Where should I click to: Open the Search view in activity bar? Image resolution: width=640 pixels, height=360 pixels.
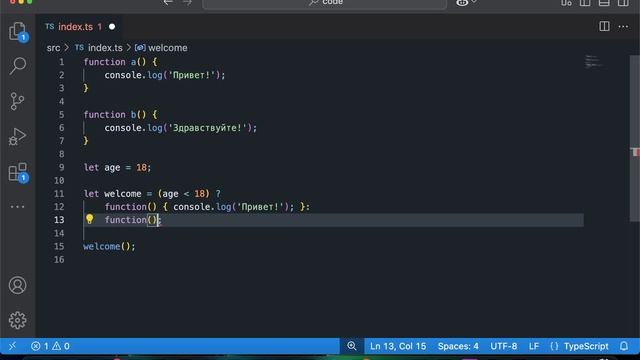(18, 66)
